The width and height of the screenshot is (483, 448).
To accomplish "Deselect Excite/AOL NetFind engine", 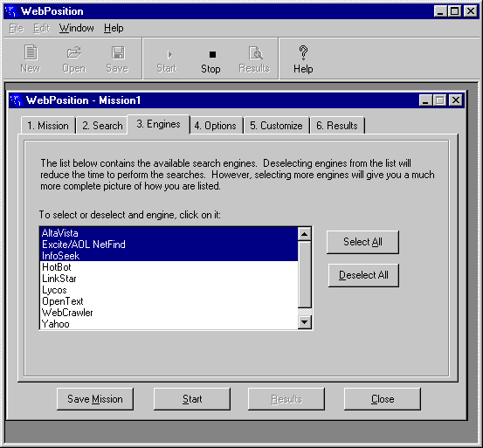I will point(169,245).
